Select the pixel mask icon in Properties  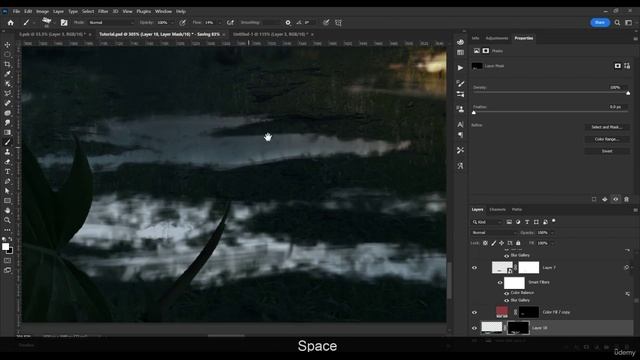[x=618, y=66]
